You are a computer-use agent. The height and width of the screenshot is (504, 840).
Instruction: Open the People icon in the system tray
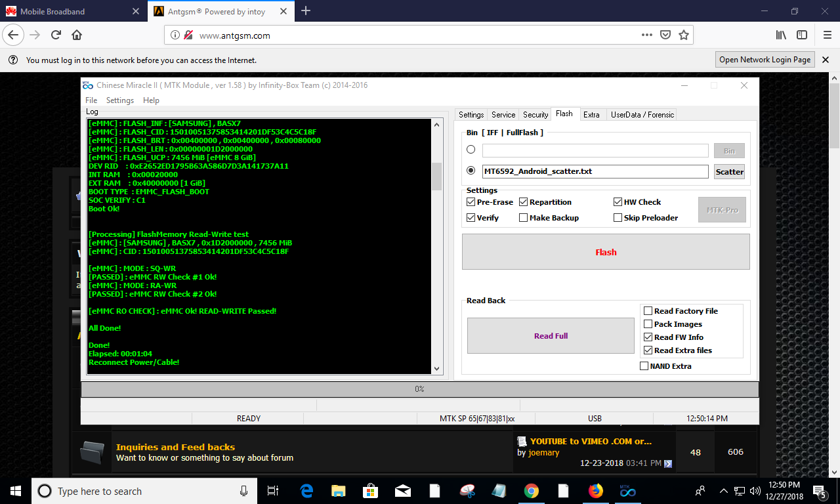coord(700,491)
